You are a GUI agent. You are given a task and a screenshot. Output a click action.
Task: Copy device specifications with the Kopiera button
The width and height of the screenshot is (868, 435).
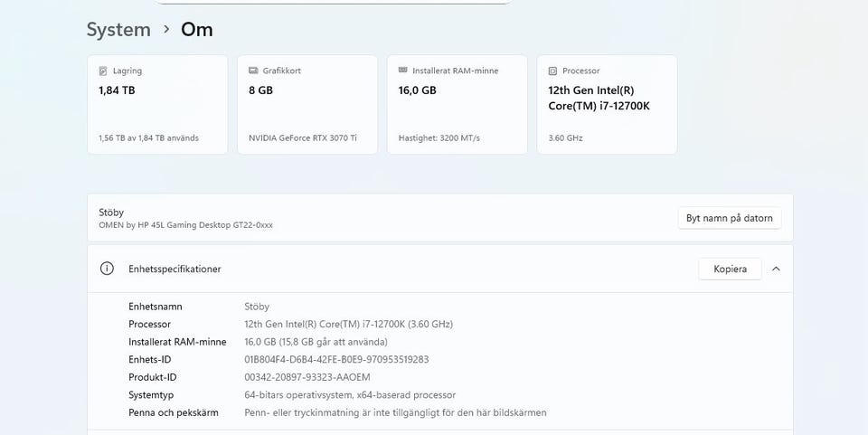pyautogui.click(x=730, y=269)
